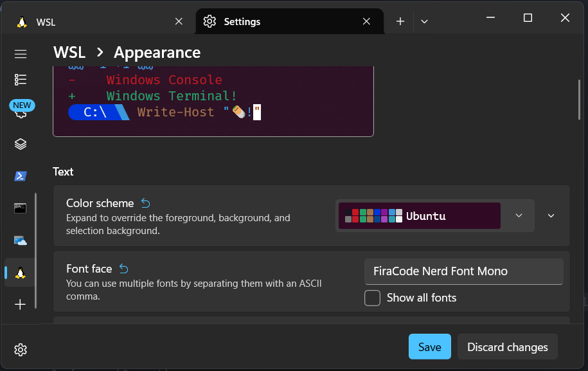This screenshot has width=588, height=371.
Task: Click the Text section heading
Action: (63, 172)
